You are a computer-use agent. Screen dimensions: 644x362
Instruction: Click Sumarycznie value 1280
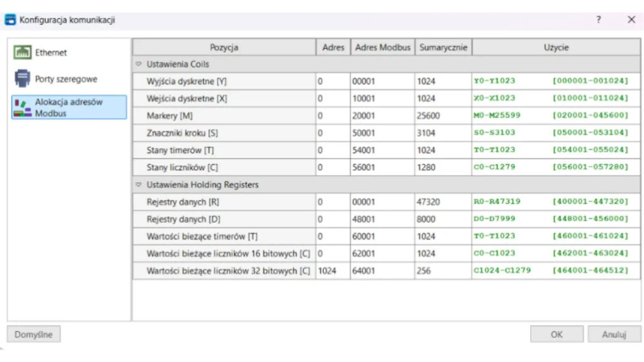pyautogui.click(x=443, y=167)
